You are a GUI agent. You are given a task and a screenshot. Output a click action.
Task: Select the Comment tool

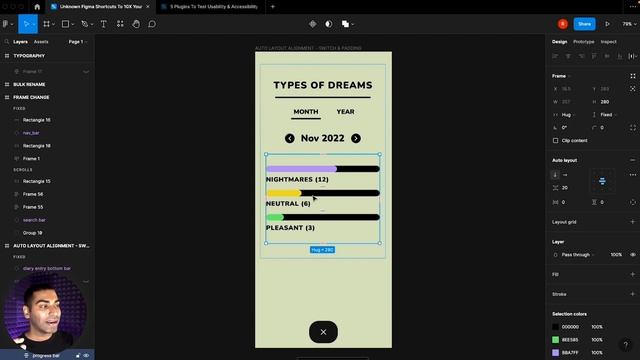(152, 24)
